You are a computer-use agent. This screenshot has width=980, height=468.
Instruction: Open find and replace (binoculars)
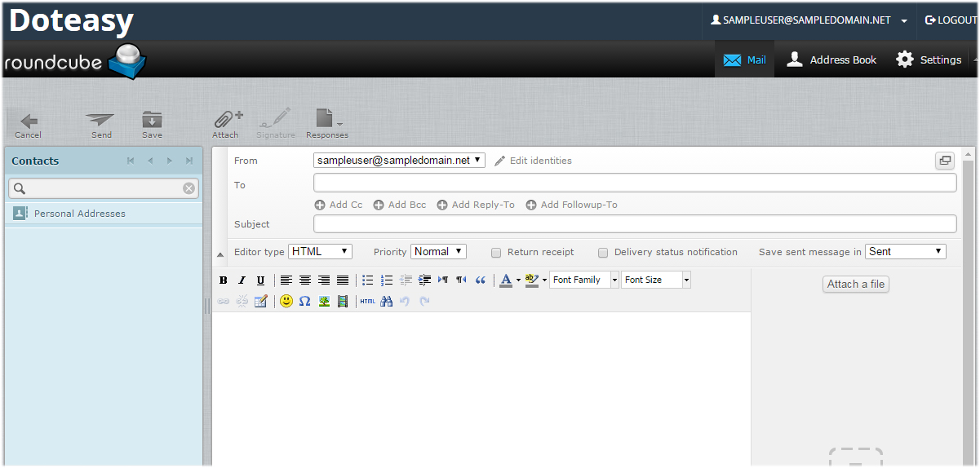pos(387,302)
